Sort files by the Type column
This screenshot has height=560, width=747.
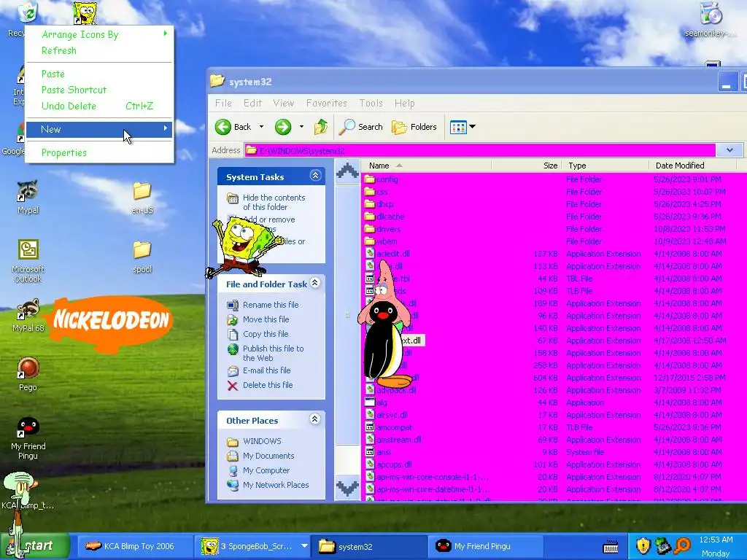click(605, 166)
